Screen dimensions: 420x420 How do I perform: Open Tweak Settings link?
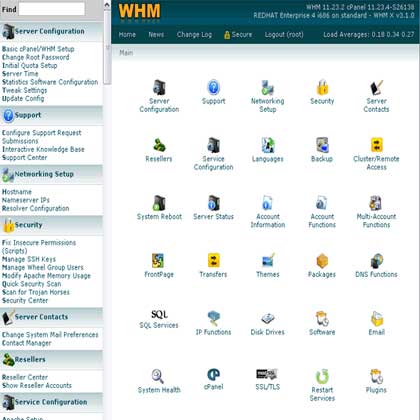point(25,90)
